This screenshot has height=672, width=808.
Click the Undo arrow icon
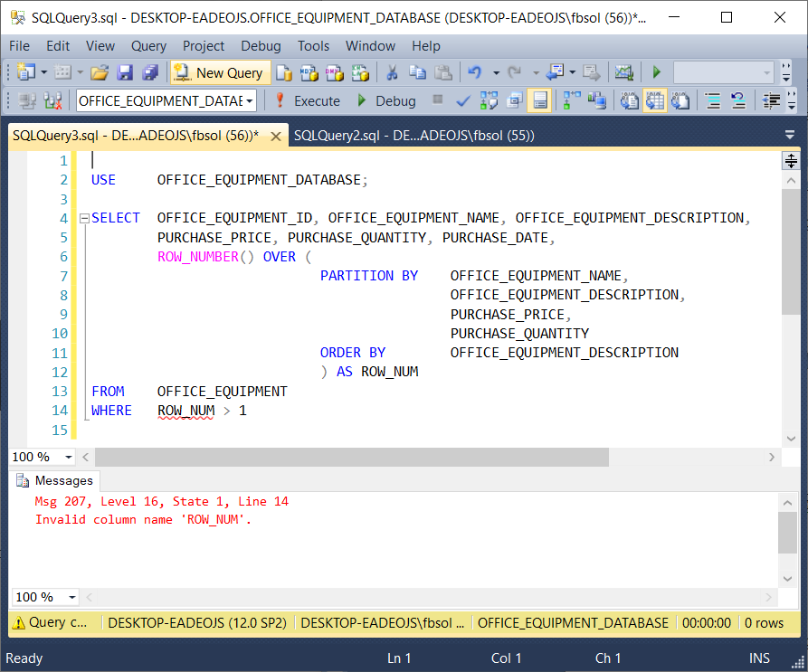point(474,73)
